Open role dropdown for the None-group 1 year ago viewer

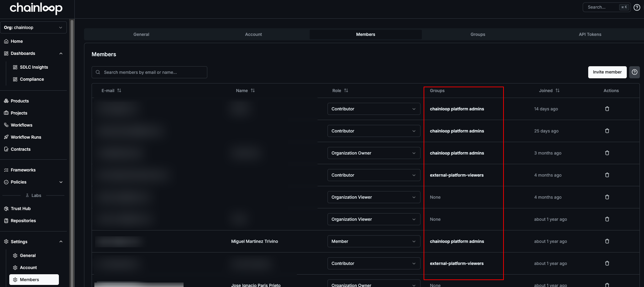(374, 219)
